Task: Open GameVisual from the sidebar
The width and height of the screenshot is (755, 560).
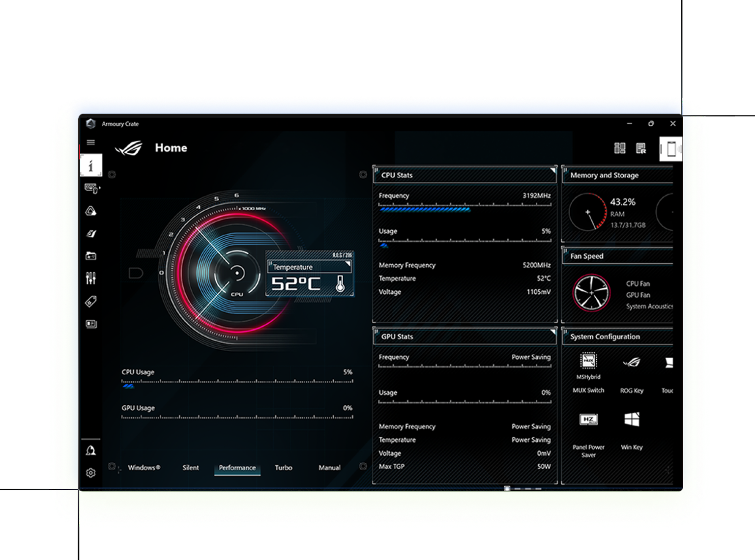Action: 91,233
